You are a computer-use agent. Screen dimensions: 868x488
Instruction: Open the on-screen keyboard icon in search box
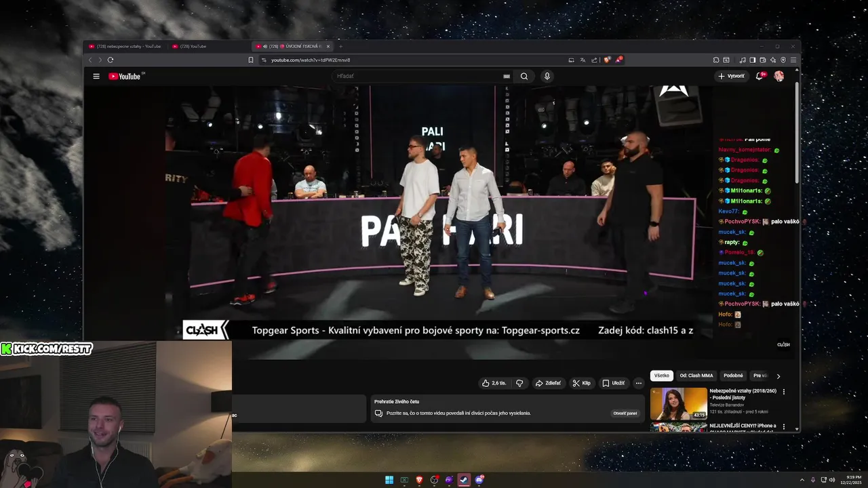coord(506,76)
